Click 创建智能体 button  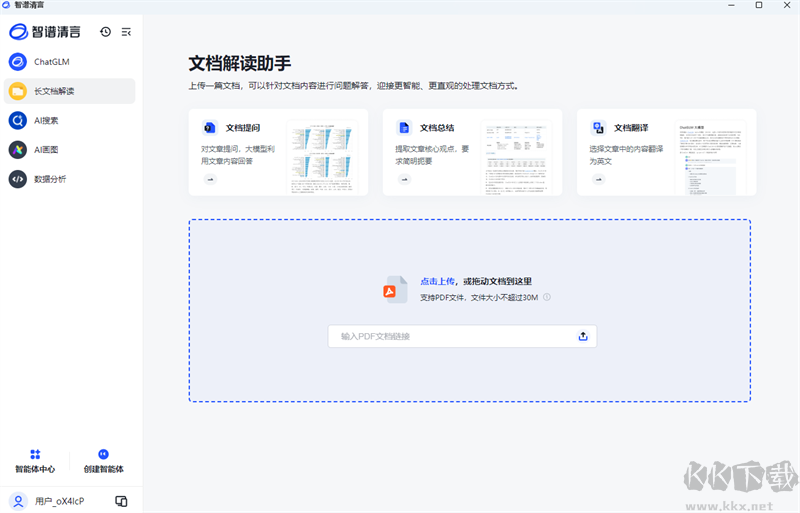(x=104, y=461)
